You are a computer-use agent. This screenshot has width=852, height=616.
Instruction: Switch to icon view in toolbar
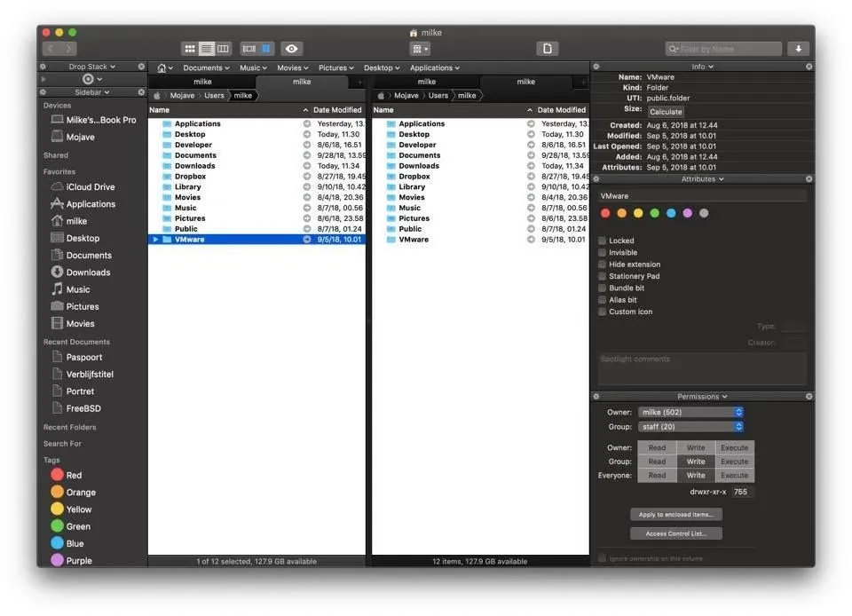[x=189, y=49]
